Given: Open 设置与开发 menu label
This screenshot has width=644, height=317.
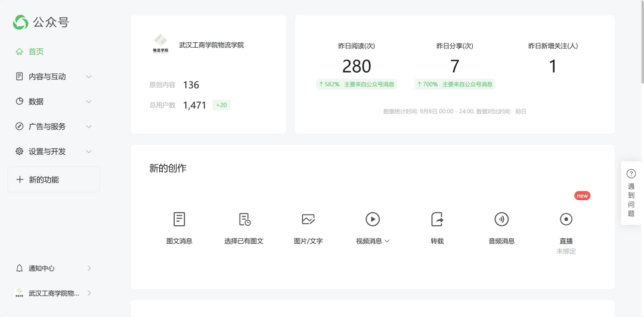Looking at the screenshot, I should point(47,151).
